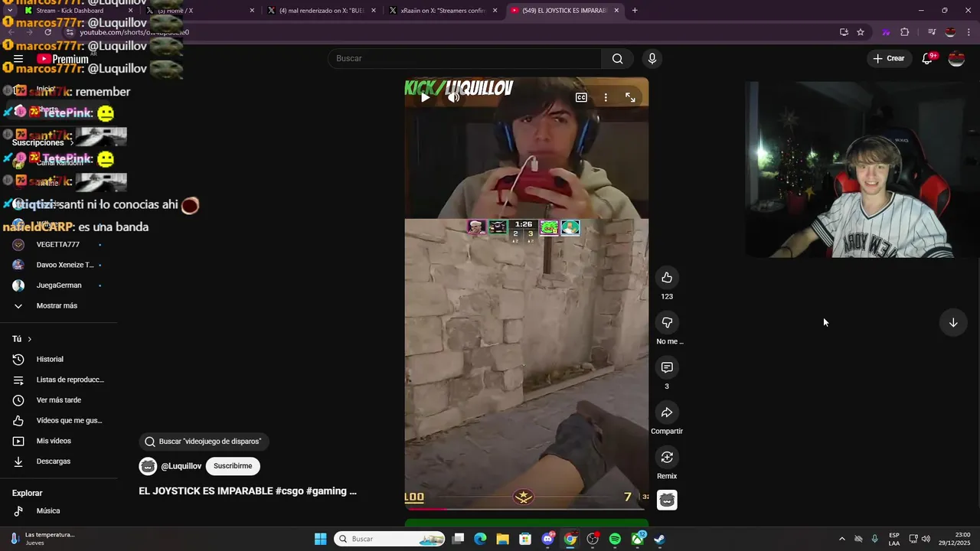980x551 pixels.
Task: Open Microsoft Edge from the taskbar
Action: [480, 539]
